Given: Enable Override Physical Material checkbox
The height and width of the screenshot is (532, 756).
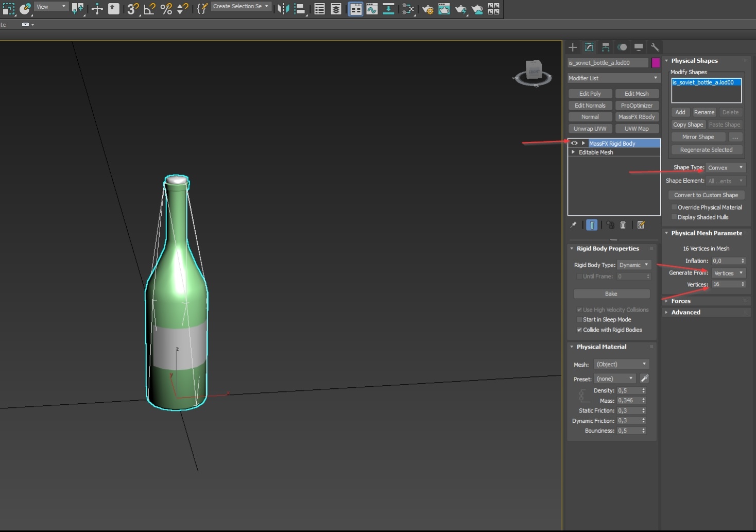Looking at the screenshot, I should [x=674, y=207].
